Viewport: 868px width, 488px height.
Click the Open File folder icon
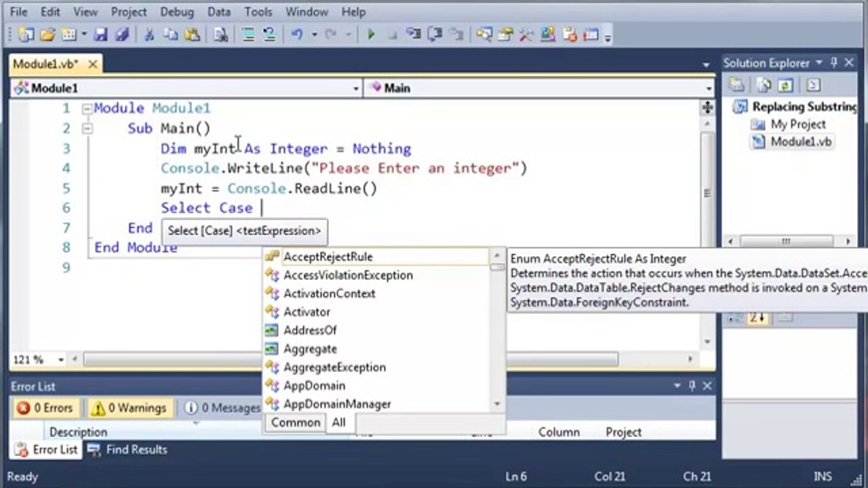click(x=47, y=35)
